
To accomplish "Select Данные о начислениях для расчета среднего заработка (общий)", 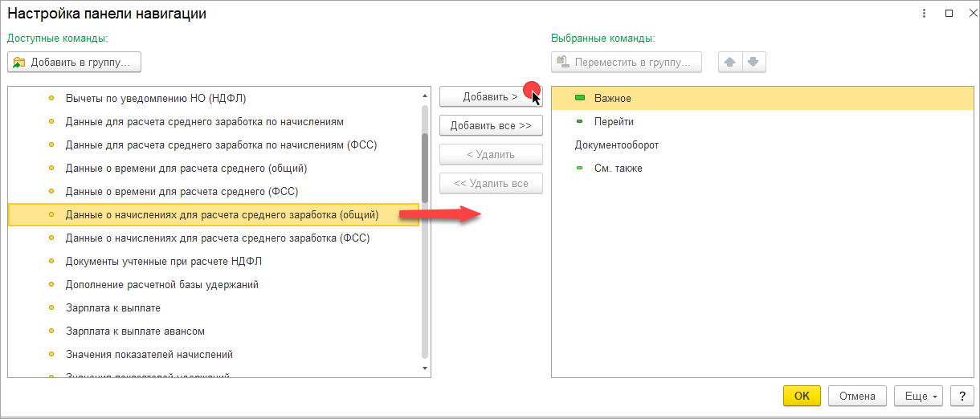I will pos(214,215).
